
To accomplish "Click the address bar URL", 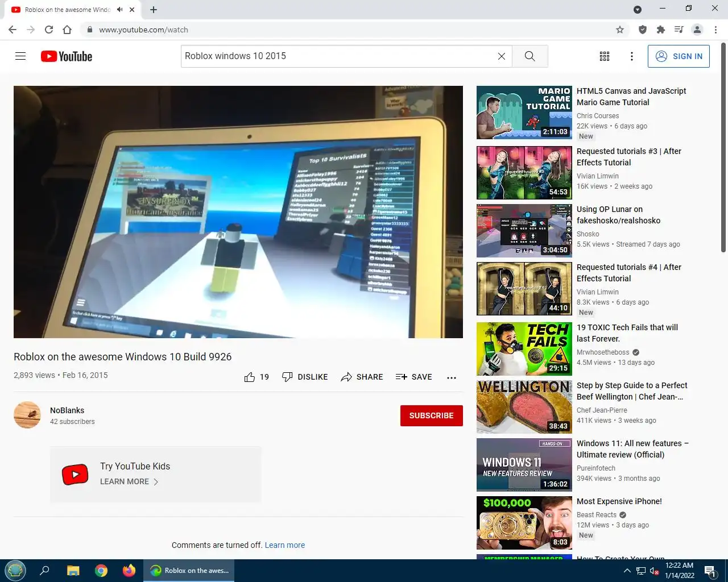I will pos(143,30).
